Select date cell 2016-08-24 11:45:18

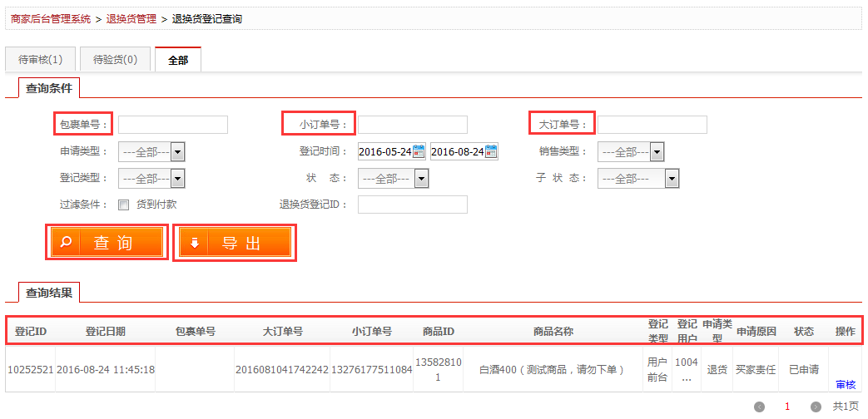tap(105, 369)
